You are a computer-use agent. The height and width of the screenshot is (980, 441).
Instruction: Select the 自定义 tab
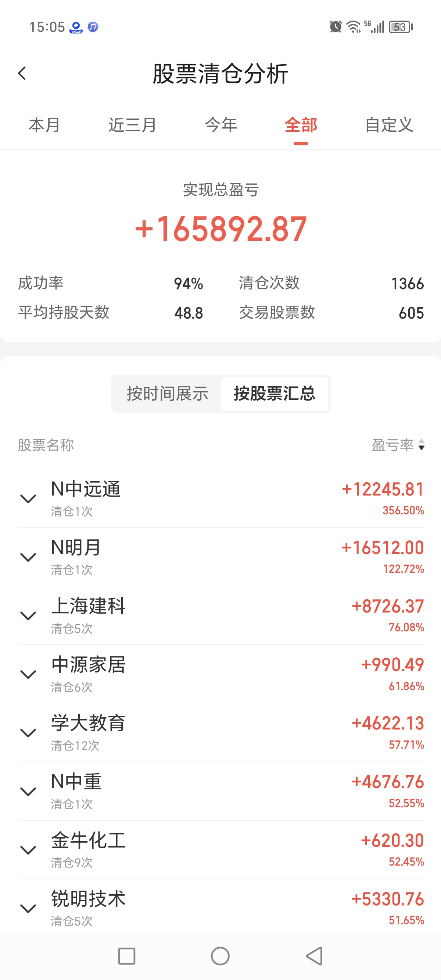click(x=389, y=125)
